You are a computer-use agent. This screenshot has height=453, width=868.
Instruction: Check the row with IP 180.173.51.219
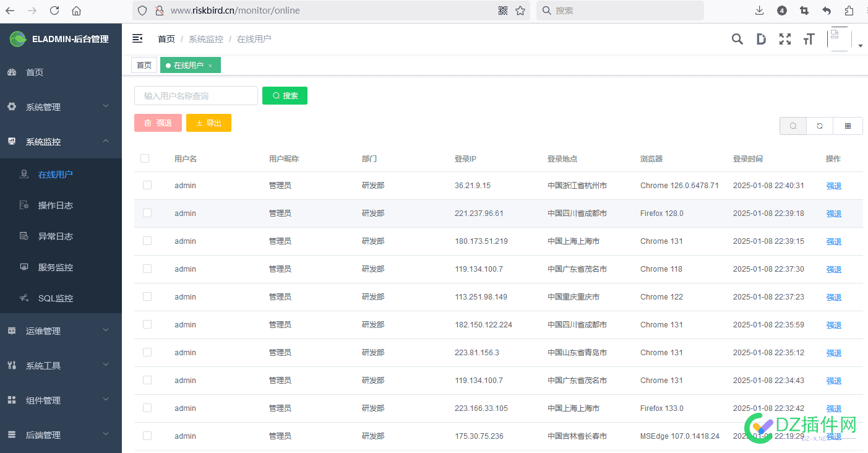[147, 241]
